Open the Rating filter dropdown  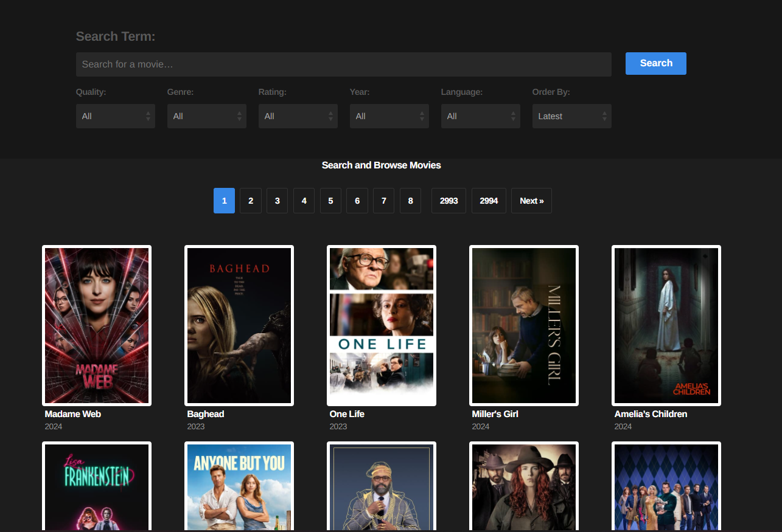tap(298, 116)
